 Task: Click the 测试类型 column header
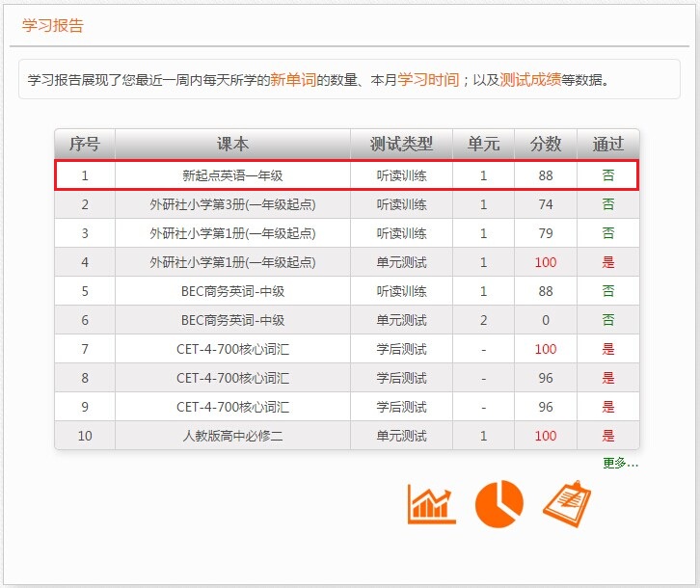[401, 144]
